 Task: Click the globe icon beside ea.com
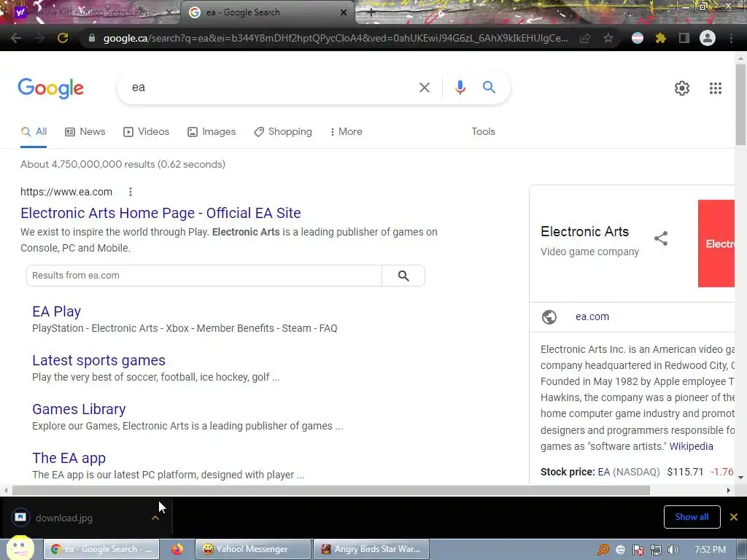[549, 316]
